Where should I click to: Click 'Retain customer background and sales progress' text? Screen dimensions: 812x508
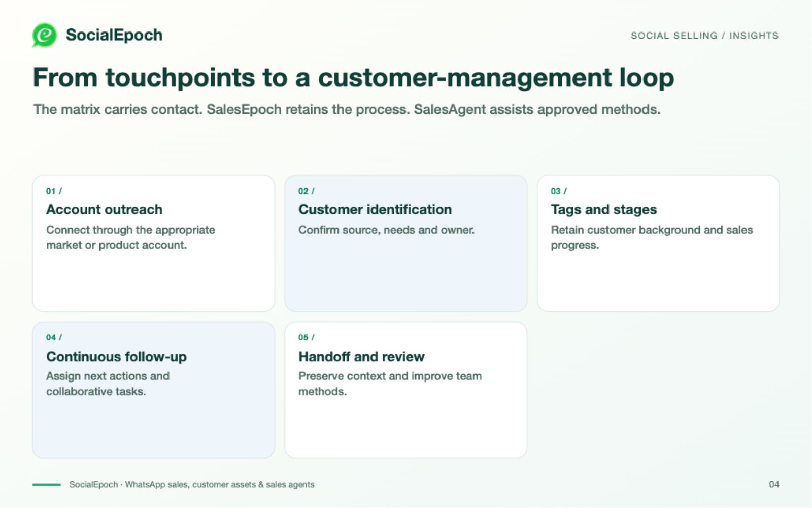(652, 237)
